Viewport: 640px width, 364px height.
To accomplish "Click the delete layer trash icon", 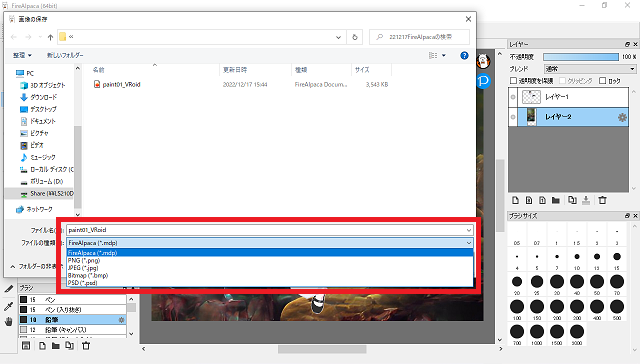I will pos(602,200).
